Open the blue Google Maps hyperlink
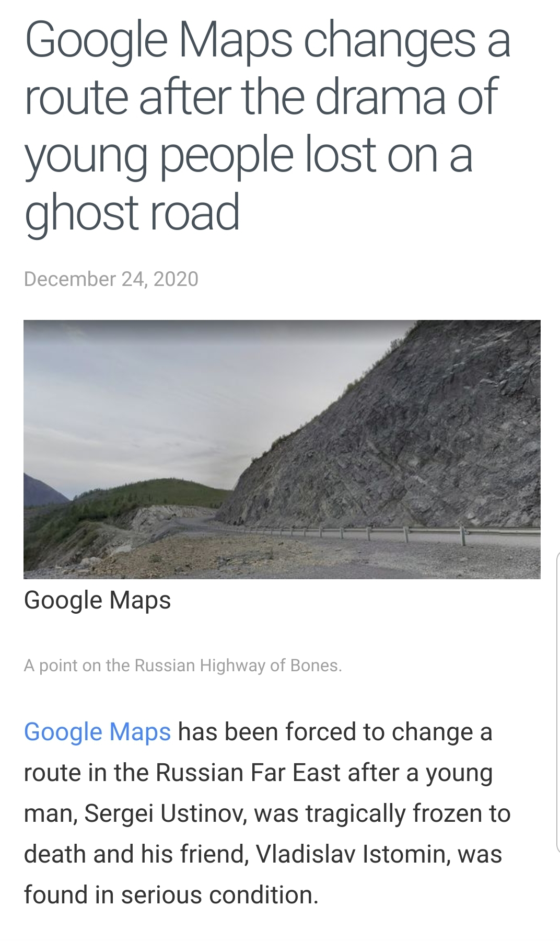Viewport: 560px width, 941px height. [97, 731]
